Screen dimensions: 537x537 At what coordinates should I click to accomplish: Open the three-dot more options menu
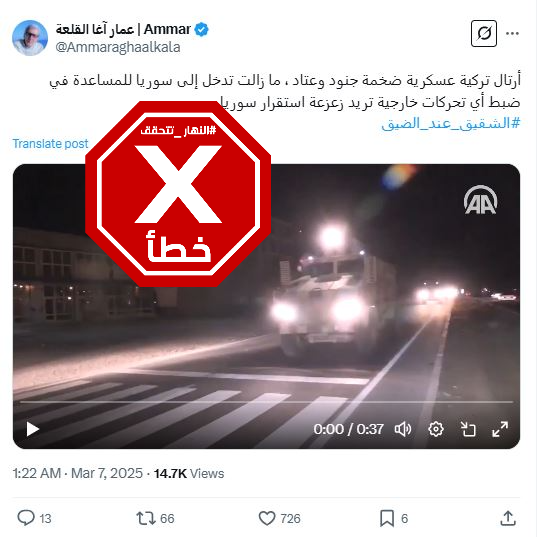512,34
